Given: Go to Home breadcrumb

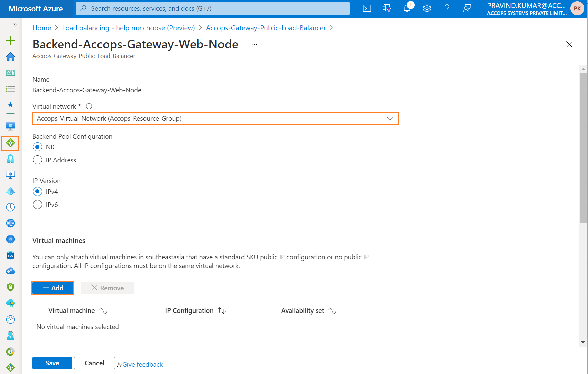Looking at the screenshot, I should tap(42, 28).
